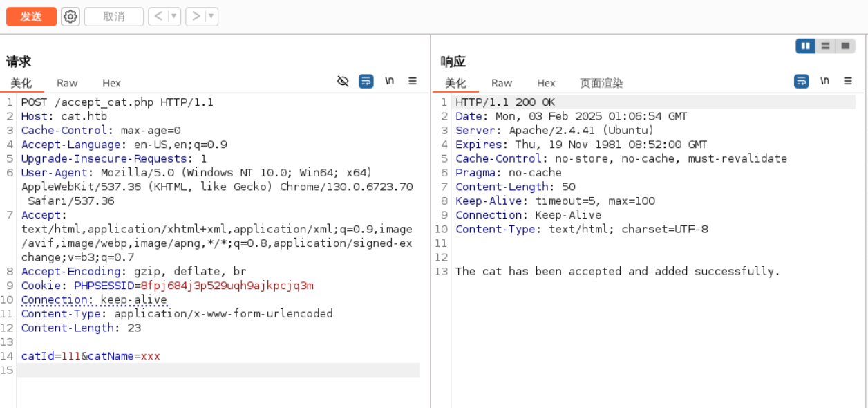
Task: Switch to side-by-side layout view
Action: pyautogui.click(x=805, y=46)
